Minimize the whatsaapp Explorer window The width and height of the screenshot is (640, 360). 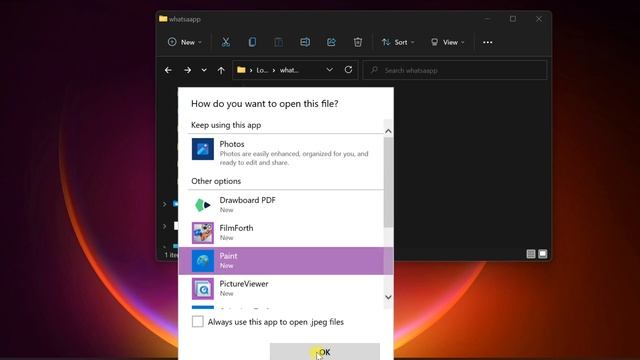(x=487, y=19)
